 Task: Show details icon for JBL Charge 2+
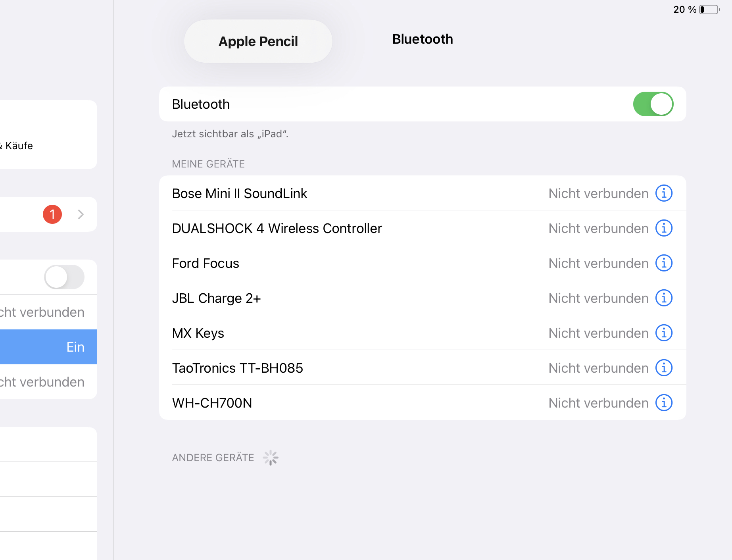664,298
